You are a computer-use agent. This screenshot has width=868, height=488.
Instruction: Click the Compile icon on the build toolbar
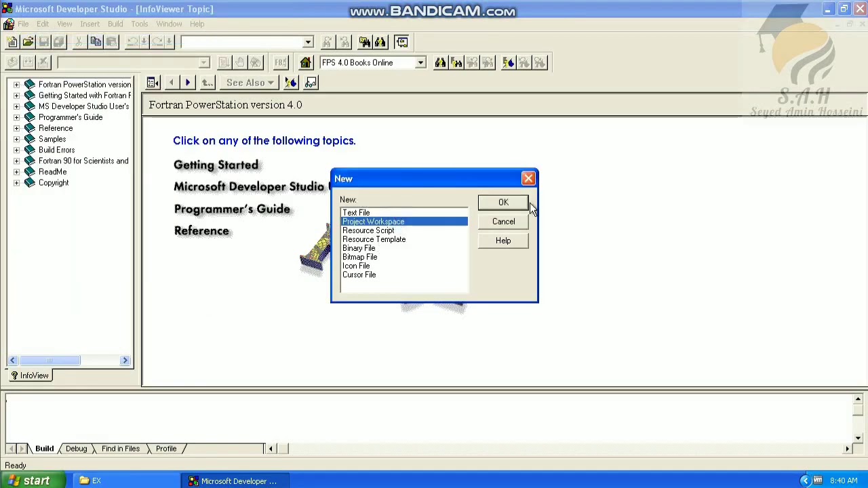click(x=12, y=62)
